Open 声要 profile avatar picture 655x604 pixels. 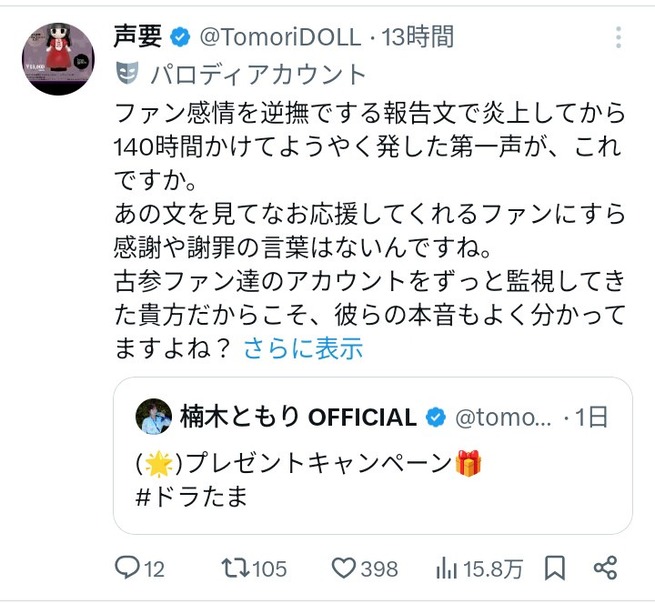tap(58, 59)
